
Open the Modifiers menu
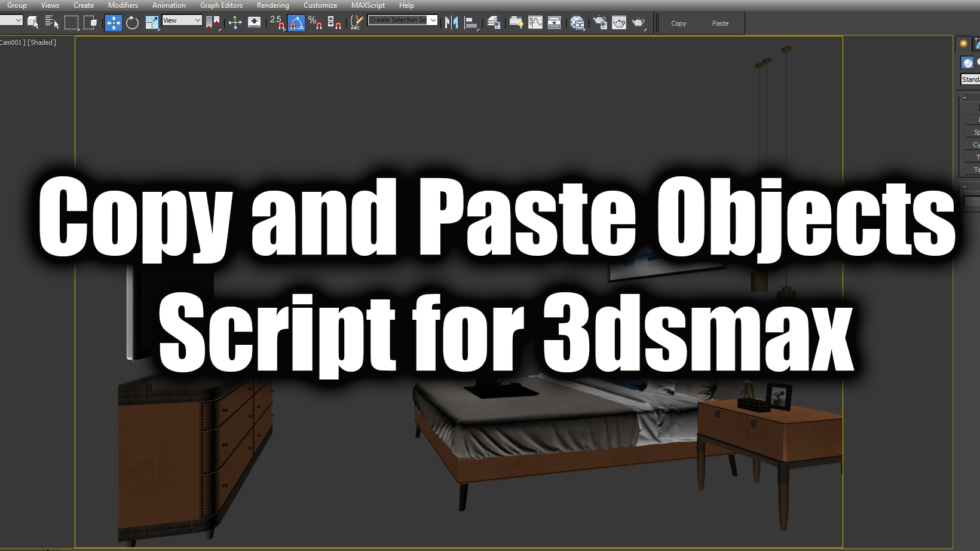[x=123, y=5]
